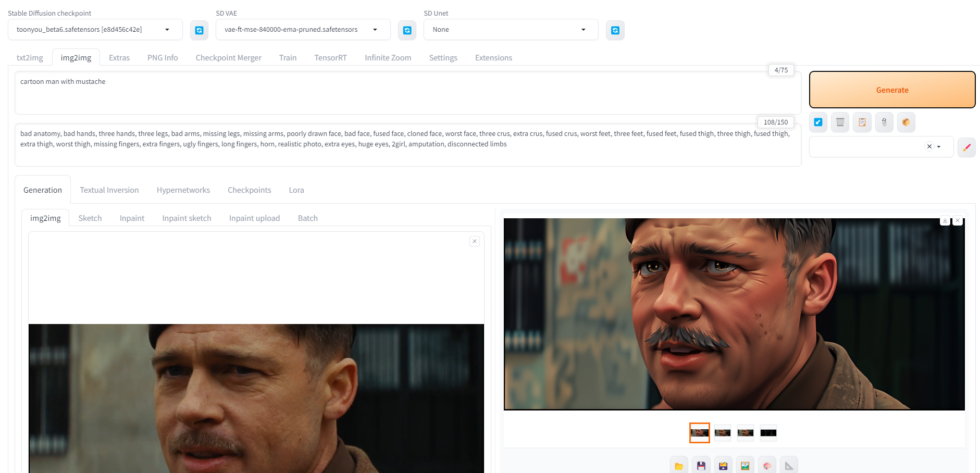The image size is (980, 473).
Task: Click the Generate button
Action: coord(892,90)
